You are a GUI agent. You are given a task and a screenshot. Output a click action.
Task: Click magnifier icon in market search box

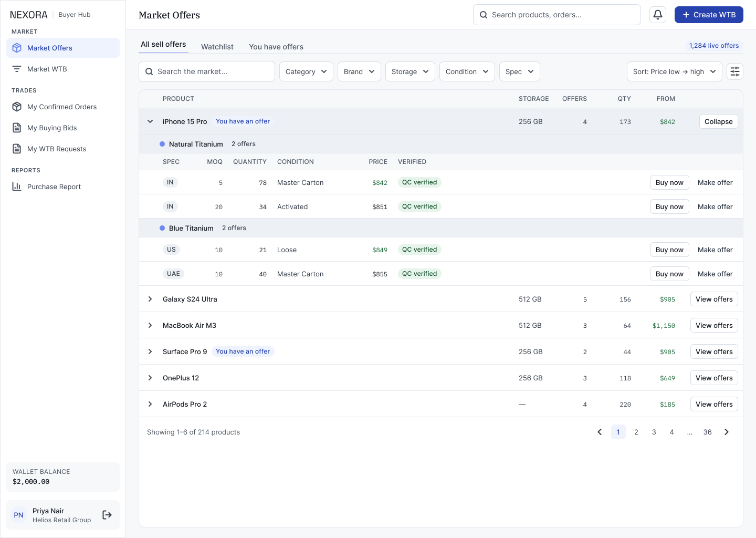coord(149,71)
